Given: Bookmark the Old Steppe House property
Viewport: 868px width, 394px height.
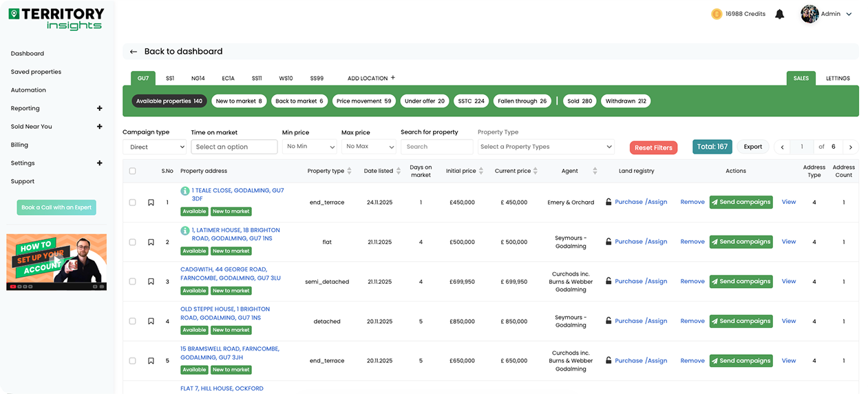Looking at the screenshot, I should pyautogui.click(x=151, y=321).
